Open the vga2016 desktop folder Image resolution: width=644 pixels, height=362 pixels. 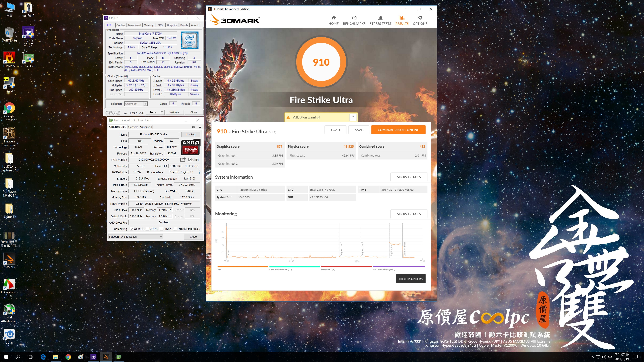28,10
